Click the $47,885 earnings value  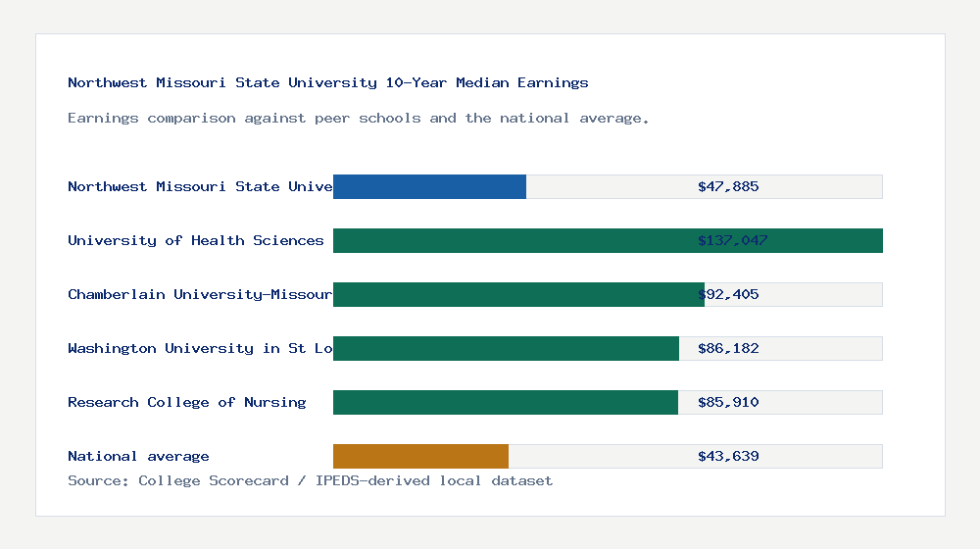(x=728, y=186)
